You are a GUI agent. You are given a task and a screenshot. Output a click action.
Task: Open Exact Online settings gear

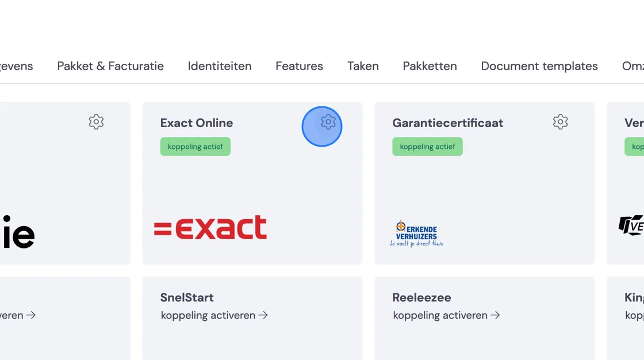(328, 122)
